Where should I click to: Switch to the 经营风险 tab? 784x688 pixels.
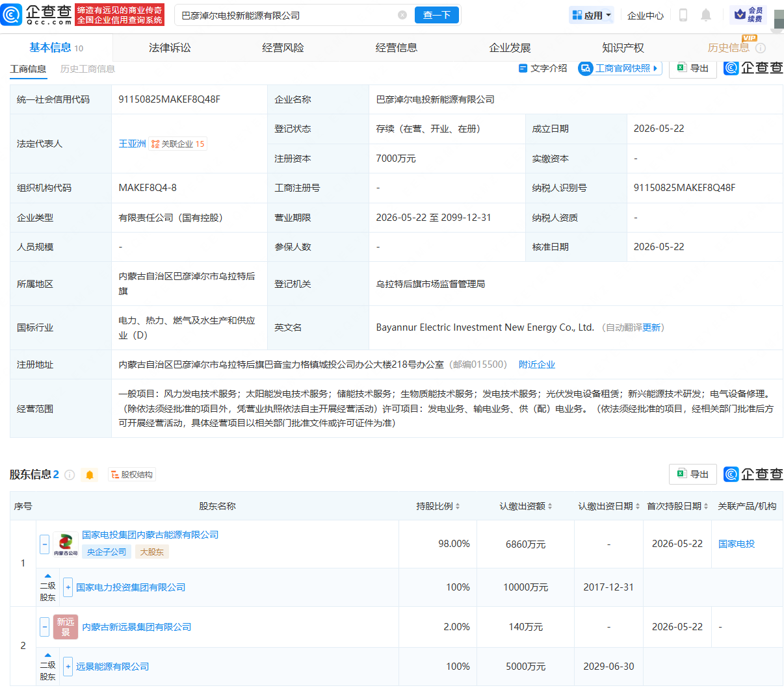(x=283, y=48)
